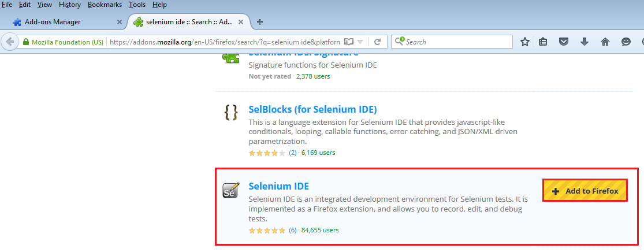Open the Edit menu
The height and width of the screenshot is (252, 644).
pos(25,5)
